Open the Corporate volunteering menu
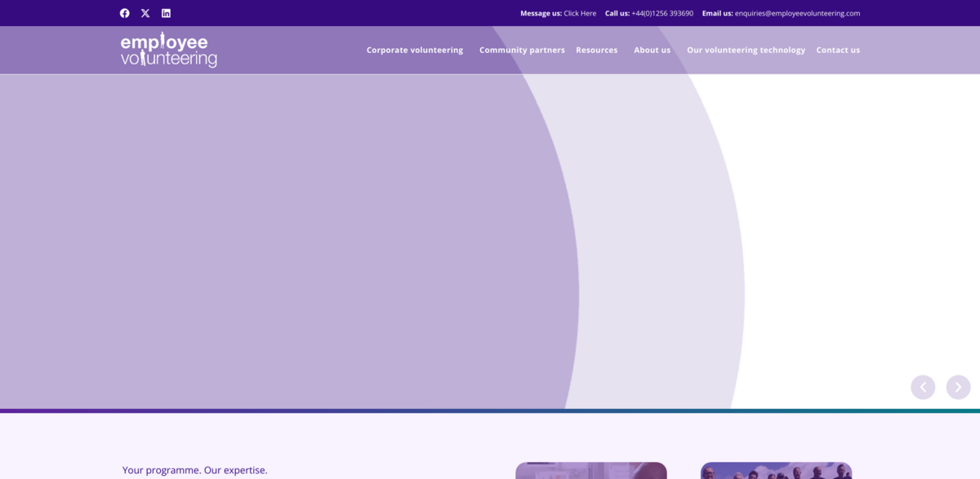 pyautogui.click(x=414, y=50)
